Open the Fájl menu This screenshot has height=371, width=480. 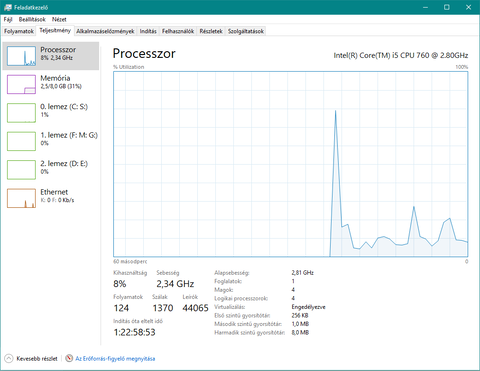[8, 19]
